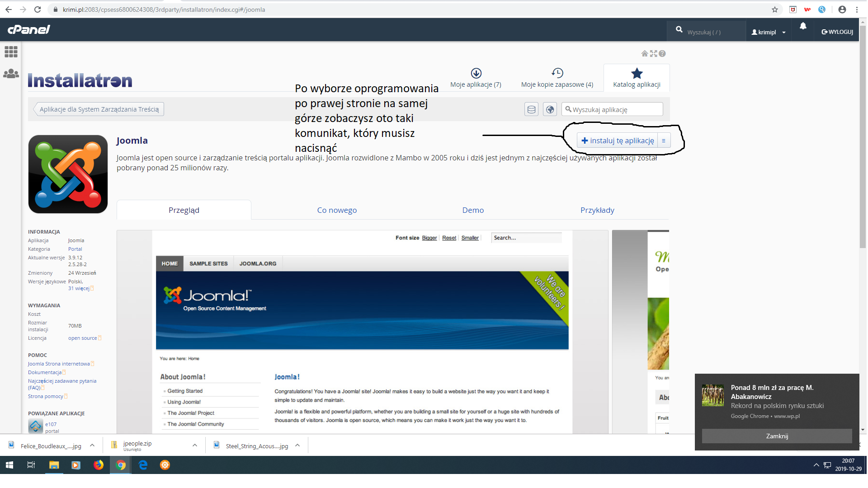The width and height of the screenshot is (868, 488).
Task: Click the help question mark icon
Action: (662, 54)
